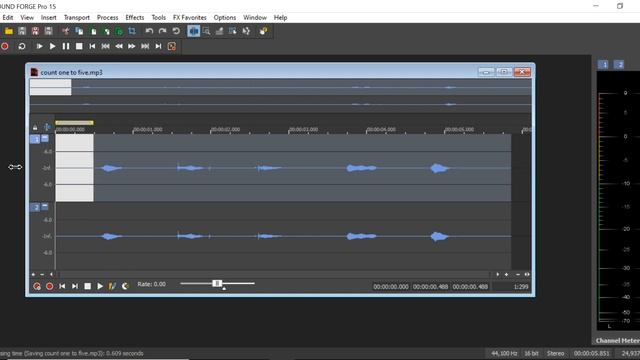Click the lock icon left of the time ruler
The image size is (640, 360).
pos(35,127)
